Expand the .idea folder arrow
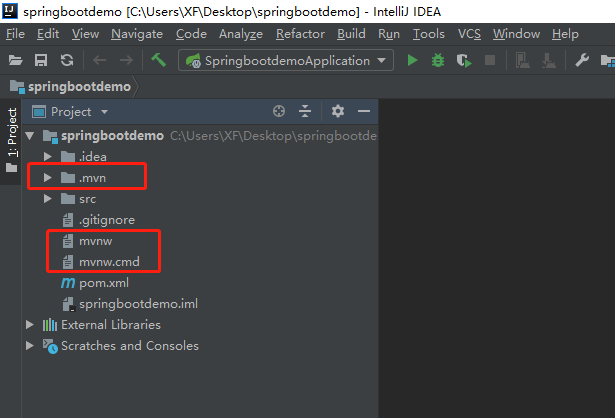This screenshot has height=418, width=615. pos(48,157)
